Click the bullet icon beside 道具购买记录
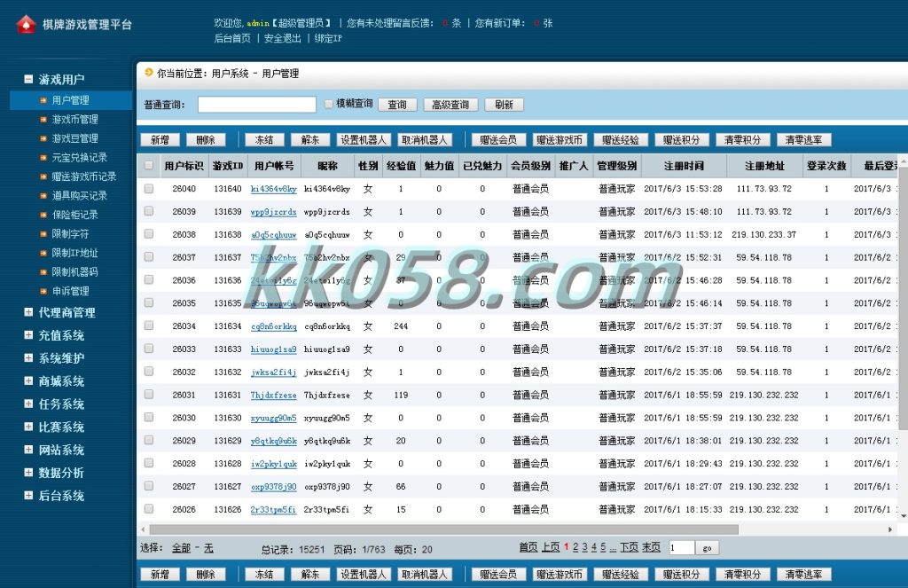 43,196
